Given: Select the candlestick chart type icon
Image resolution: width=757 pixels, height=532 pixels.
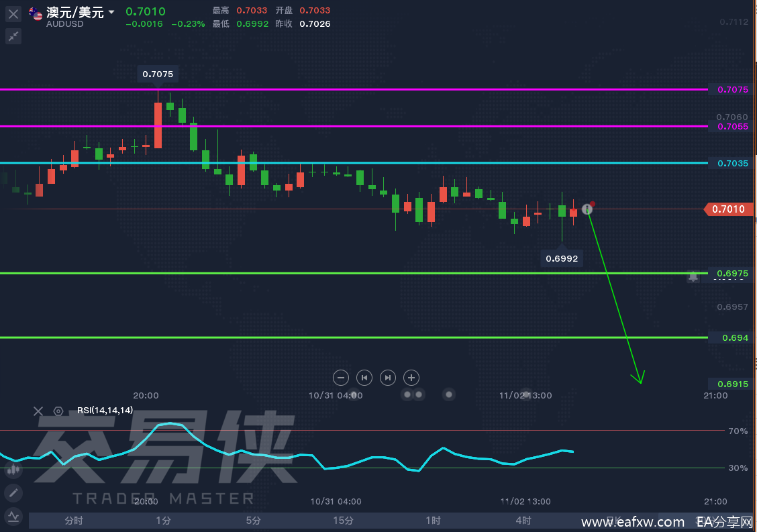Looking at the screenshot, I should point(13,469).
